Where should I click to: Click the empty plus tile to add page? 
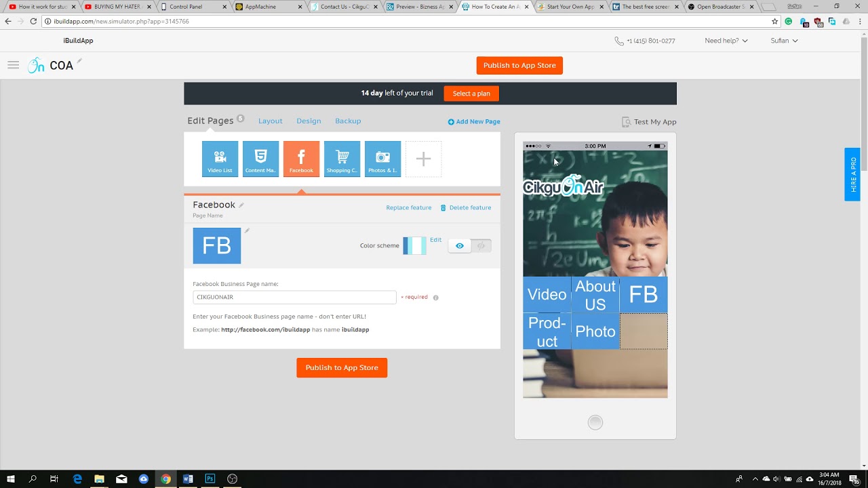[x=423, y=159]
